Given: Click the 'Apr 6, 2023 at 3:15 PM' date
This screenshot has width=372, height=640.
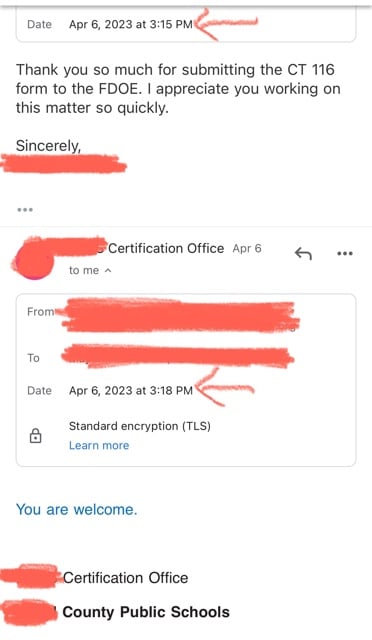Looking at the screenshot, I should coord(131,24).
